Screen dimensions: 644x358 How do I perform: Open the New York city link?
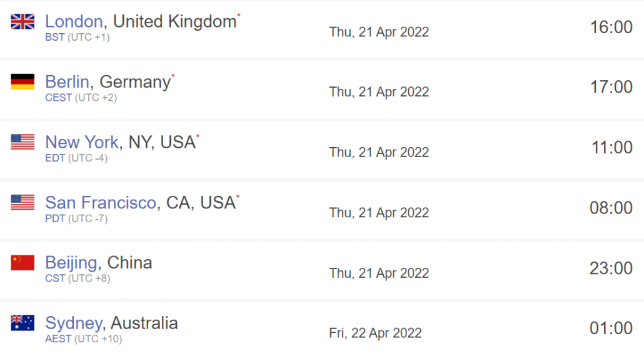coord(82,142)
